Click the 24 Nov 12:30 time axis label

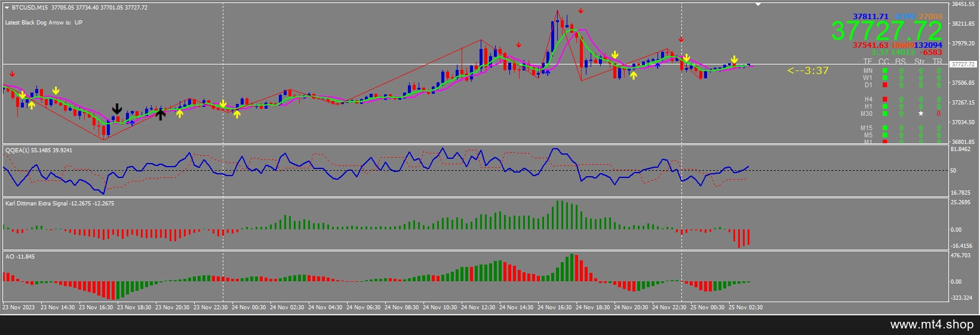click(x=478, y=308)
